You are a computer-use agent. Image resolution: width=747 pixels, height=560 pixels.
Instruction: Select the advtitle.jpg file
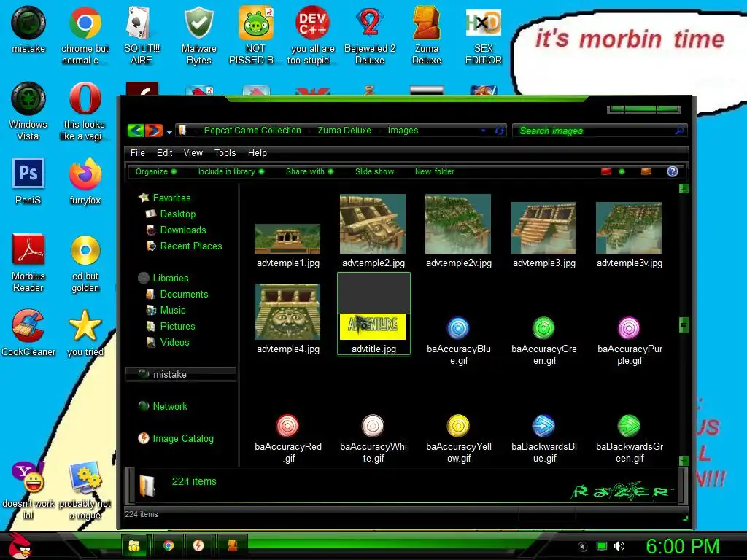tap(373, 314)
